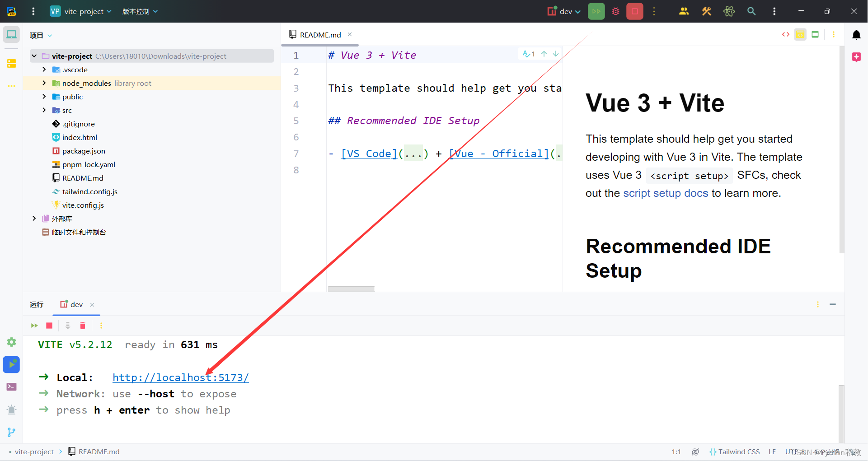
Task: Open the Structure tool window icon
Action: coord(11,64)
